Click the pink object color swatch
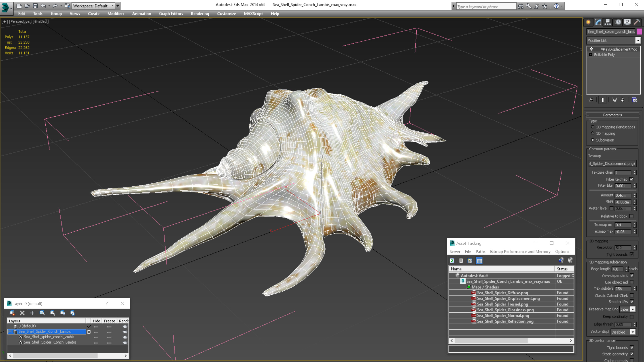The height and width of the screenshot is (362, 644). pyautogui.click(x=640, y=32)
